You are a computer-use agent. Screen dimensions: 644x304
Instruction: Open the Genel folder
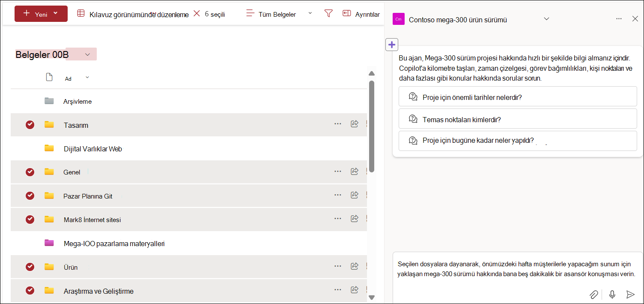pos(72,172)
